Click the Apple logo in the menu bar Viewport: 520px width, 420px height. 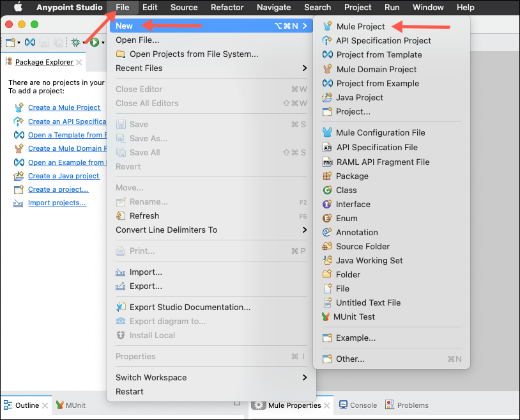pyautogui.click(x=19, y=7)
